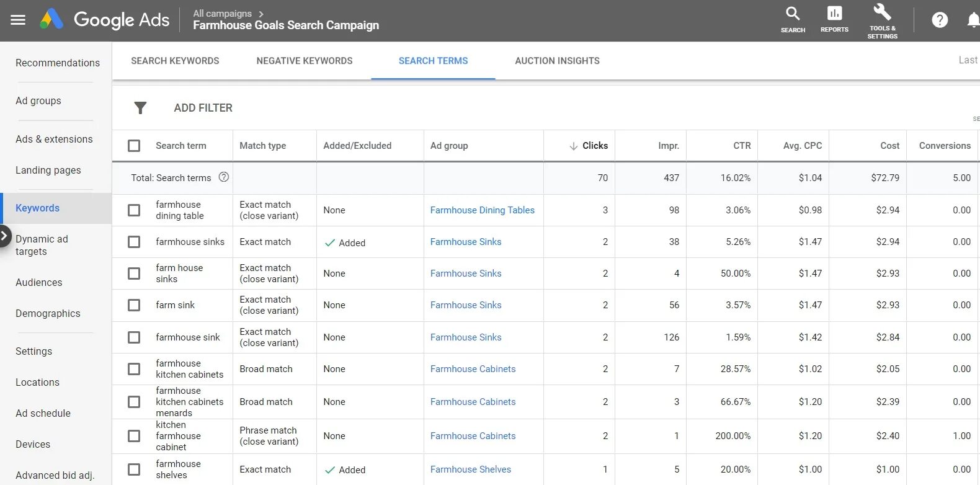This screenshot has height=485, width=980.
Task: Open the Farmhouse Dining Tables ad group link
Action: [x=482, y=210]
